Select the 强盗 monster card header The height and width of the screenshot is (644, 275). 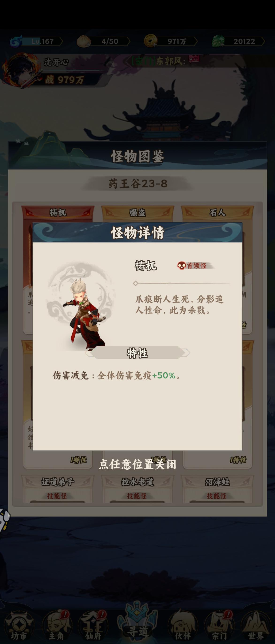(x=137, y=213)
